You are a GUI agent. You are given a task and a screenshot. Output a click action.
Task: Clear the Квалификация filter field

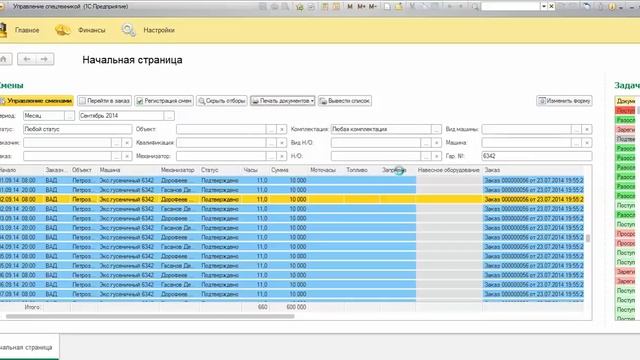pyautogui.click(x=281, y=143)
